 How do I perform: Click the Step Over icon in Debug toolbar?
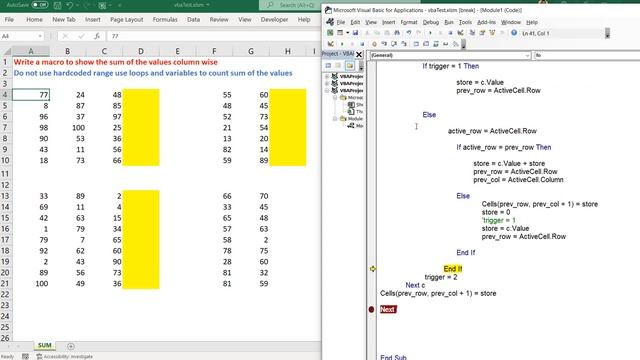[x=394, y=44]
